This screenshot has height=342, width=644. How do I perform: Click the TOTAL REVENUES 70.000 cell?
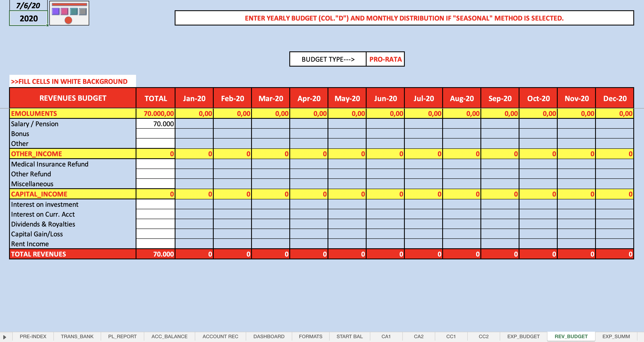[x=156, y=254]
